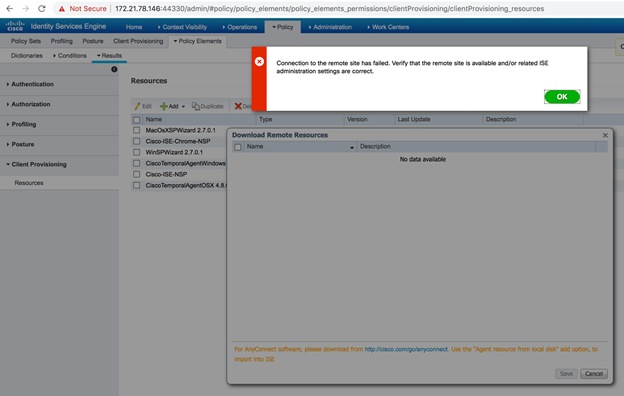
Task: Open the Dictionaries tab
Action: pos(27,56)
